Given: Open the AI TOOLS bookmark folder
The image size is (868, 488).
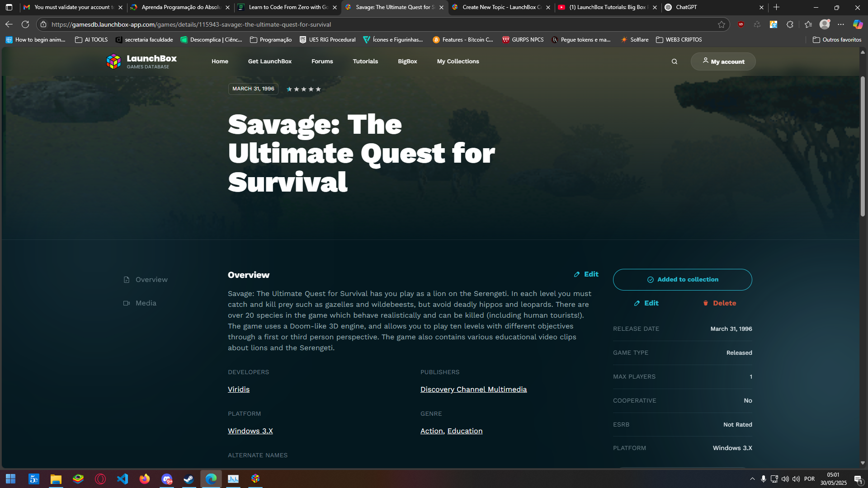Looking at the screenshot, I should [91, 40].
